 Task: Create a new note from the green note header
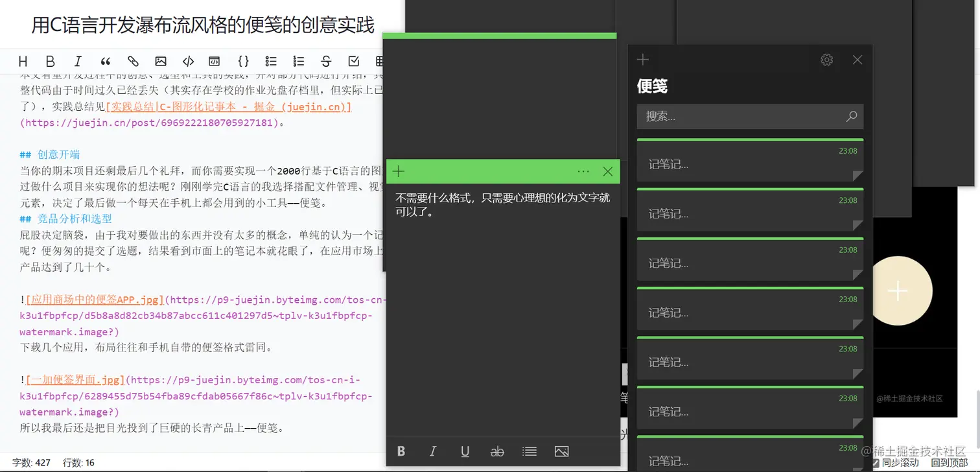click(399, 171)
